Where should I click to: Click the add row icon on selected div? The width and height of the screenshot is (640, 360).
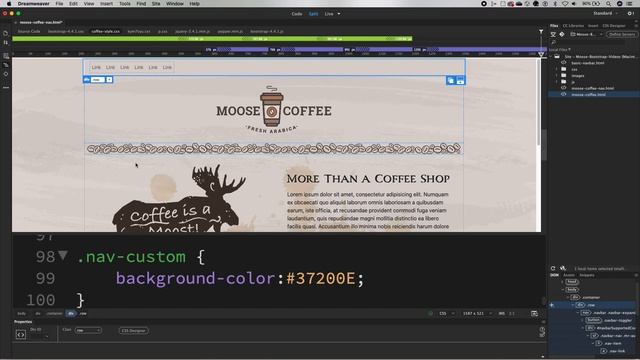460,80
